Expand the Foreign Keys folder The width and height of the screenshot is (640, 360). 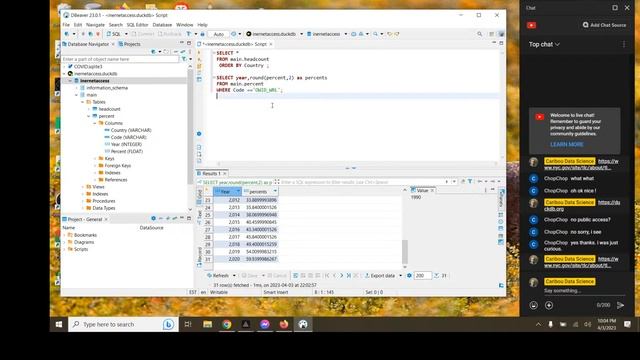click(95, 166)
